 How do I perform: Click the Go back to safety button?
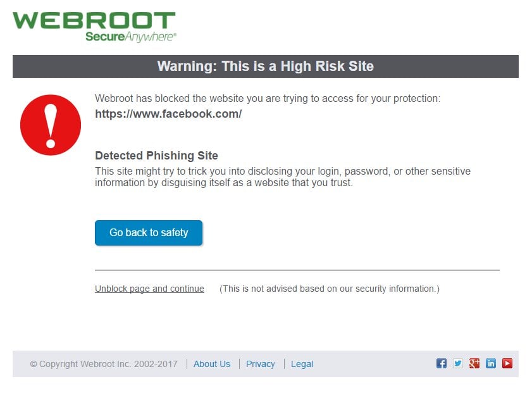click(x=149, y=233)
